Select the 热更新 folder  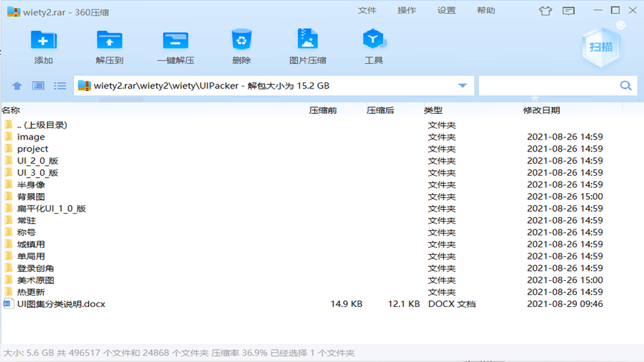(x=322, y=292)
